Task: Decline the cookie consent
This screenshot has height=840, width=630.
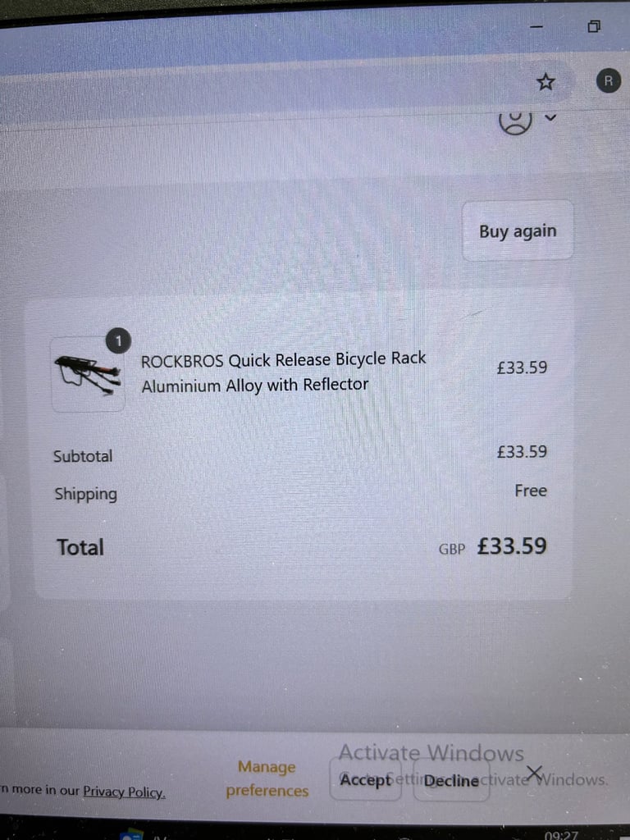Action: (x=451, y=781)
